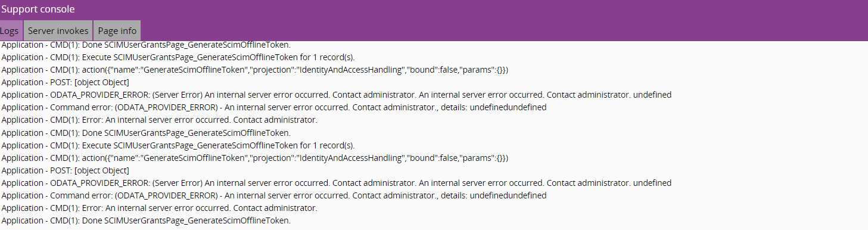The height and width of the screenshot is (230, 868).
Task: Click the first 'POST: [object Object]' log line
Action: [x=65, y=82]
